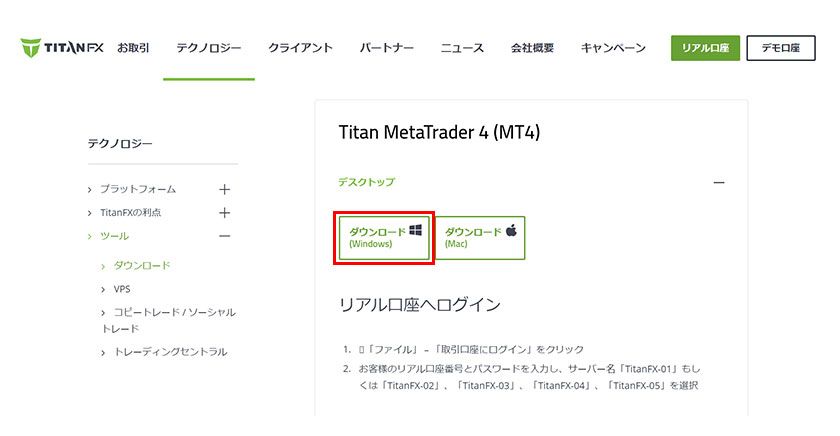The image size is (840, 436).
Task: Open the お取引 menu
Action: click(133, 48)
